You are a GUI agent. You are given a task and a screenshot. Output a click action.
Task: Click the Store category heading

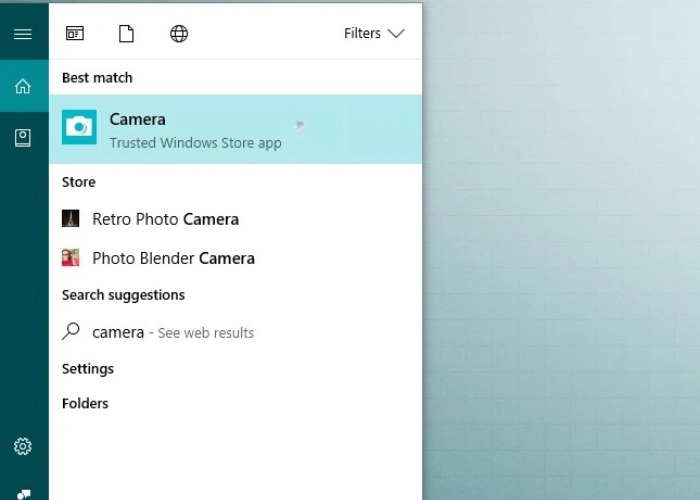point(79,182)
